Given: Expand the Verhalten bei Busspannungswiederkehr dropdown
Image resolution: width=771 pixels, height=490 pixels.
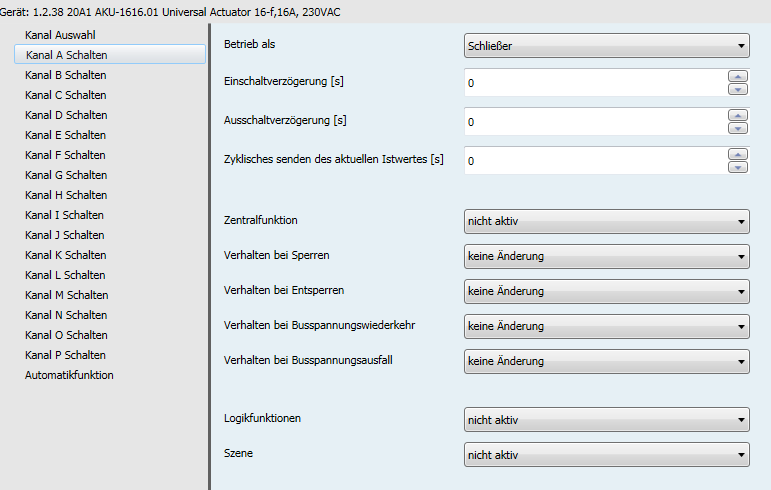Looking at the screenshot, I should (606, 326).
